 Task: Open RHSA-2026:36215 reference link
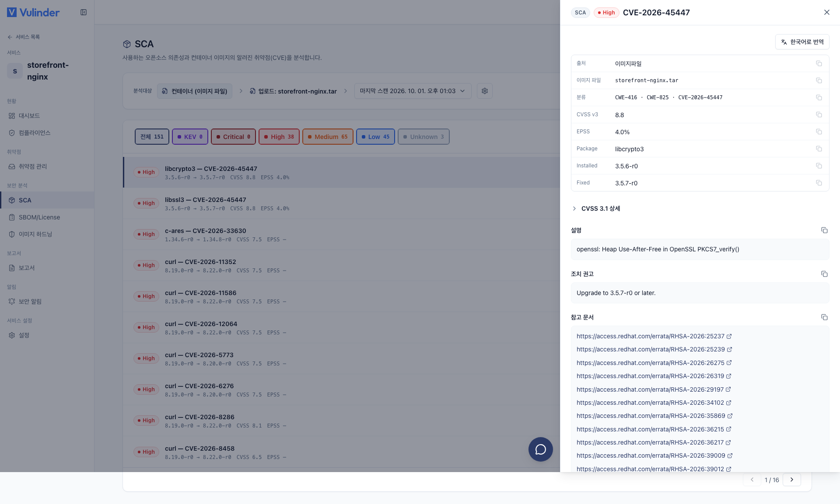point(654,429)
